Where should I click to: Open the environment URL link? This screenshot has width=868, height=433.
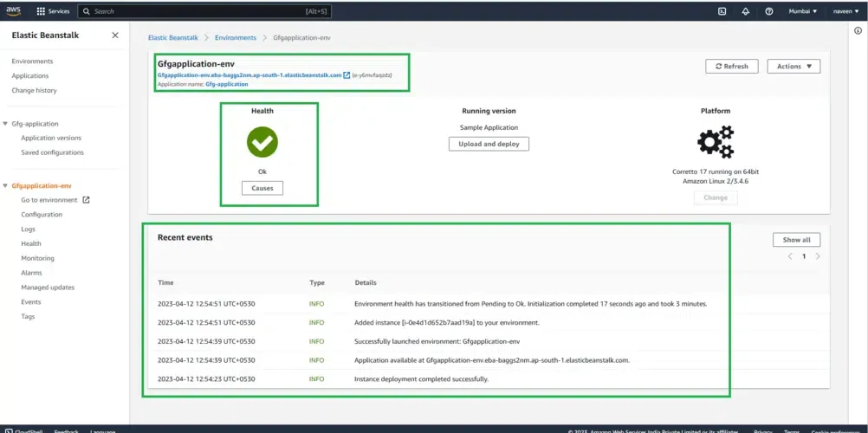(249, 74)
